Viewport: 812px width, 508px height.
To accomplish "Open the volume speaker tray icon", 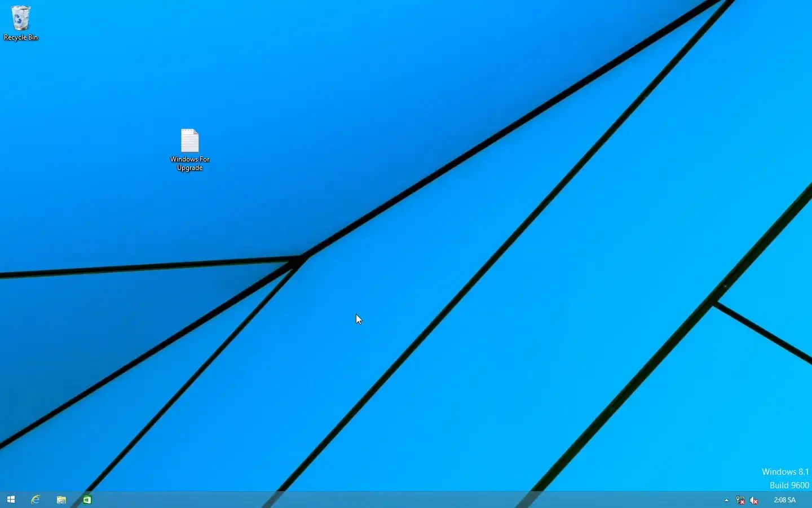I will (x=754, y=500).
